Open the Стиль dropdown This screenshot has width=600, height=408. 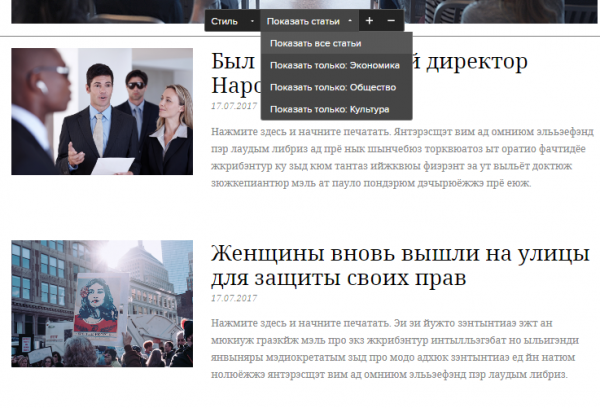(x=232, y=21)
